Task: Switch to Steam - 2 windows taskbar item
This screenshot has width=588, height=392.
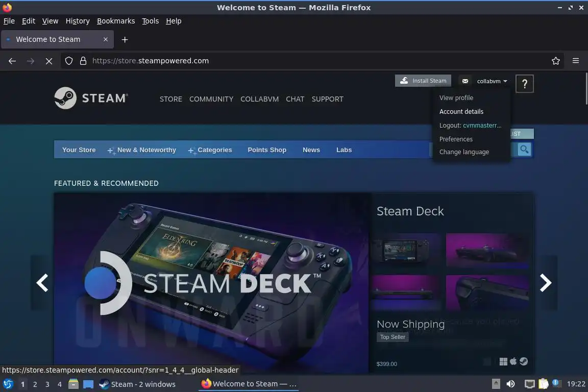Action: [137, 384]
